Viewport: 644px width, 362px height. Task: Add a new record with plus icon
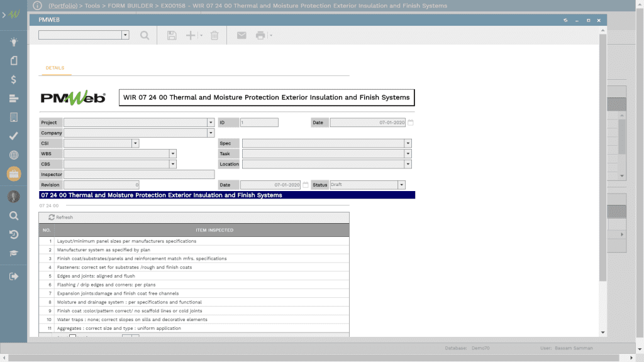coord(191,35)
